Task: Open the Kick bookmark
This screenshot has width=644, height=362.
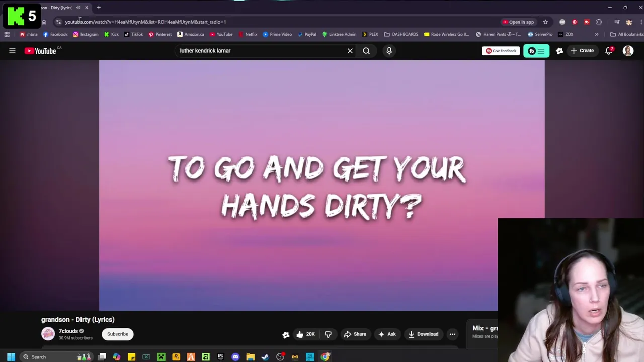Action: point(111,34)
